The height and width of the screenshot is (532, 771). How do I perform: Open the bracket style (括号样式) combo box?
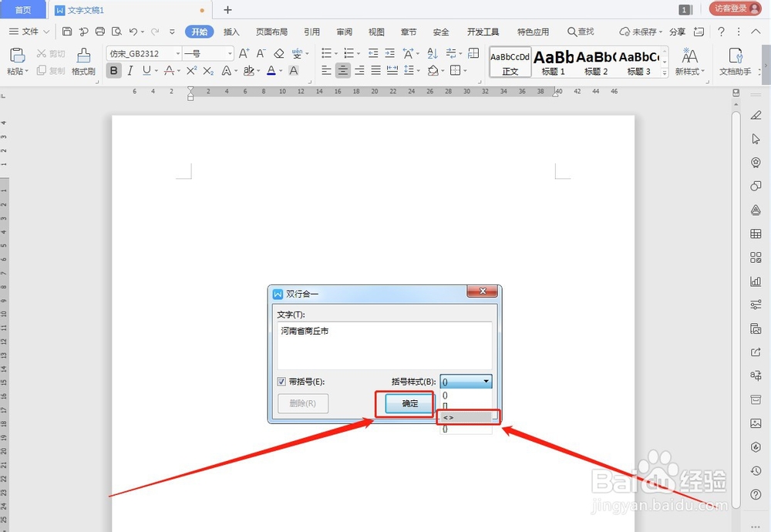point(466,382)
